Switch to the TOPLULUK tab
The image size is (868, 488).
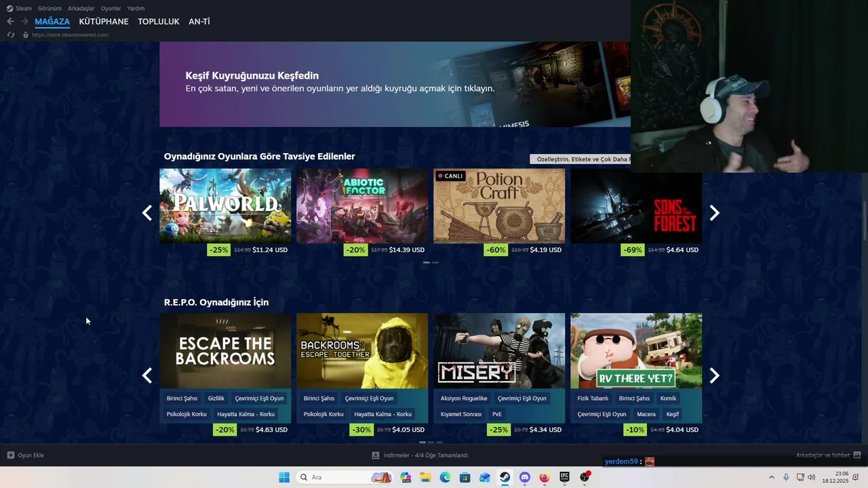[159, 22]
